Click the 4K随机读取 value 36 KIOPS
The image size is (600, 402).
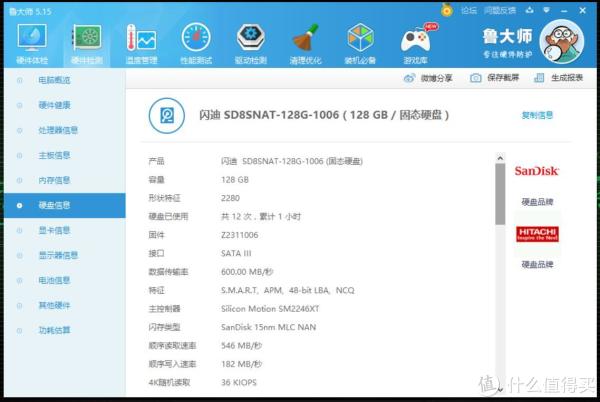(239, 382)
